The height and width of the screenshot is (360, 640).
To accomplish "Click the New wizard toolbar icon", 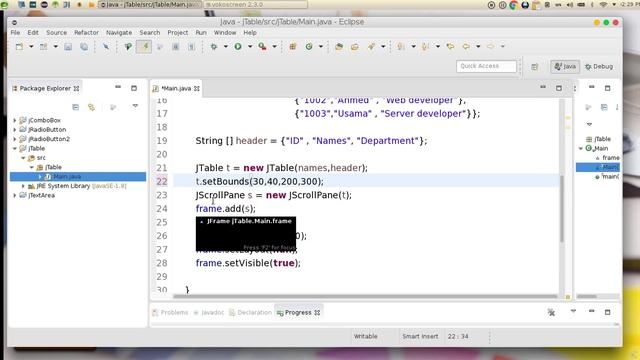I will pyautogui.click(x=19, y=47).
